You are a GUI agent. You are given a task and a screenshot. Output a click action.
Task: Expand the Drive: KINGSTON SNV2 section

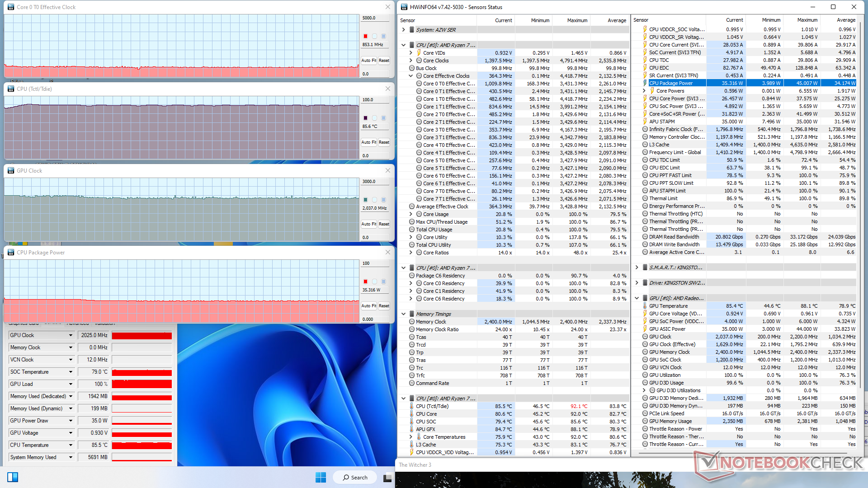637,283
